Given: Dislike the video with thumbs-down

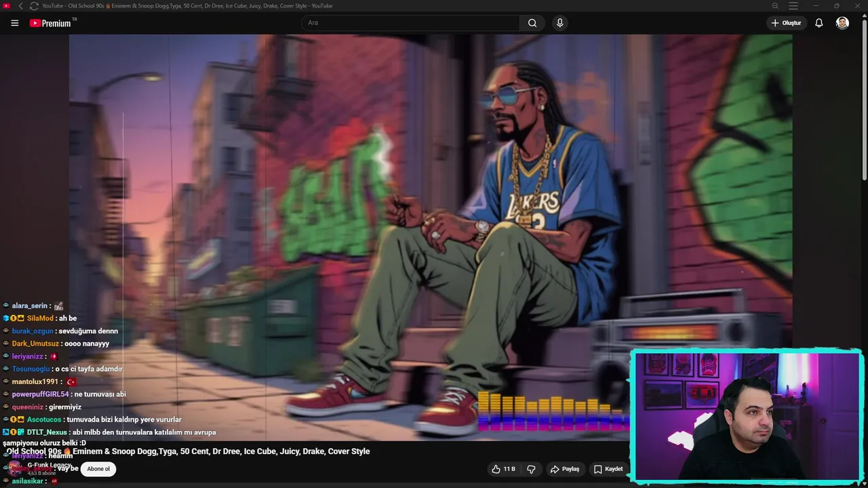Looking at the screenshot, I should pos(531,469).
